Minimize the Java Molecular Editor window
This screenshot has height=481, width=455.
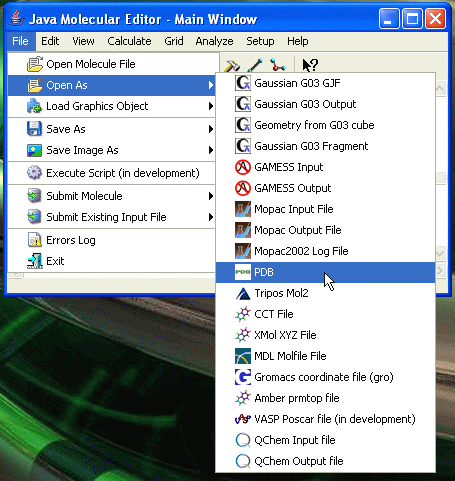(389, 18)
